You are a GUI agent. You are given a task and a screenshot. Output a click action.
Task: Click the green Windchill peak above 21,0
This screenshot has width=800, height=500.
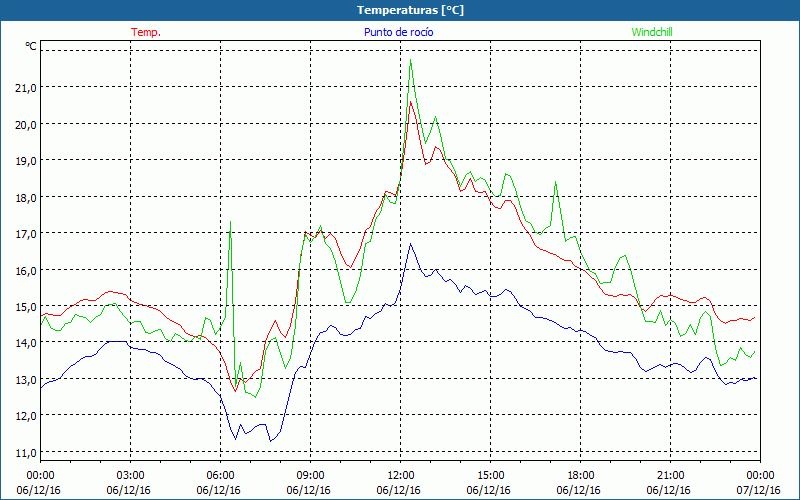tap(411, 60)
